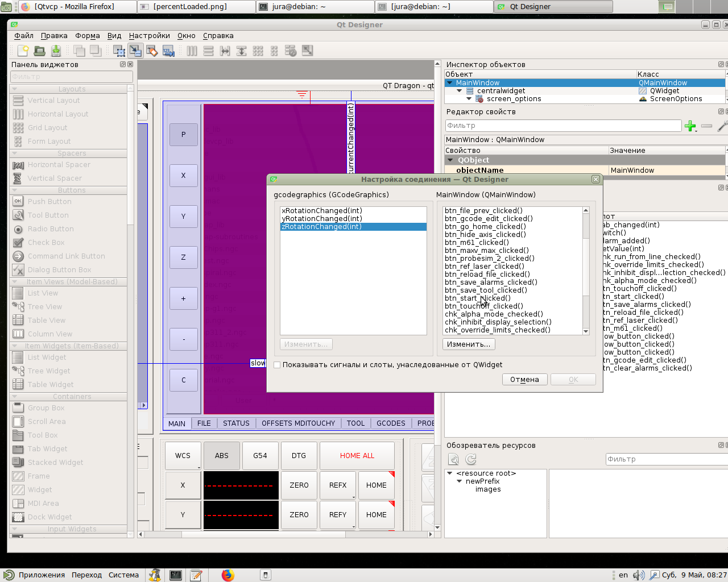Click the G54 button in the form
This screenshot has width=728, height=582.
point(260,456)
